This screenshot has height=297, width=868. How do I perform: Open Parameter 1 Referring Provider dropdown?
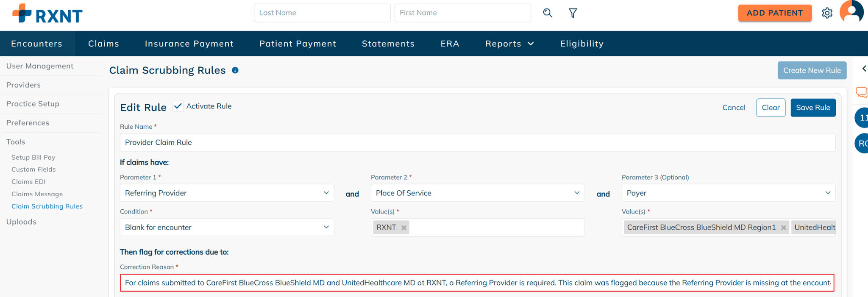pyautogui.click(x=227, y=193)
